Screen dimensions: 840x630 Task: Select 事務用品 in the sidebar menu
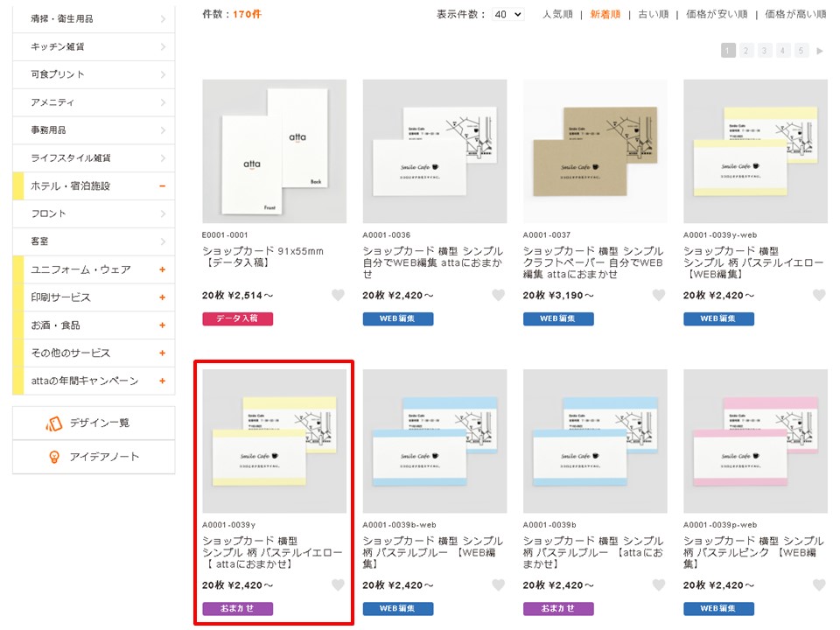click(94, 130)
